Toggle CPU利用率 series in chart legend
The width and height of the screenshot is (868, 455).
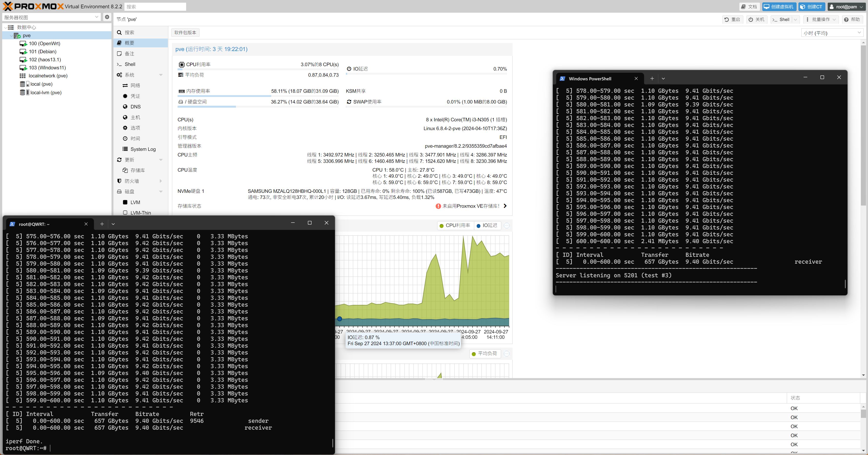pos(455,226)
